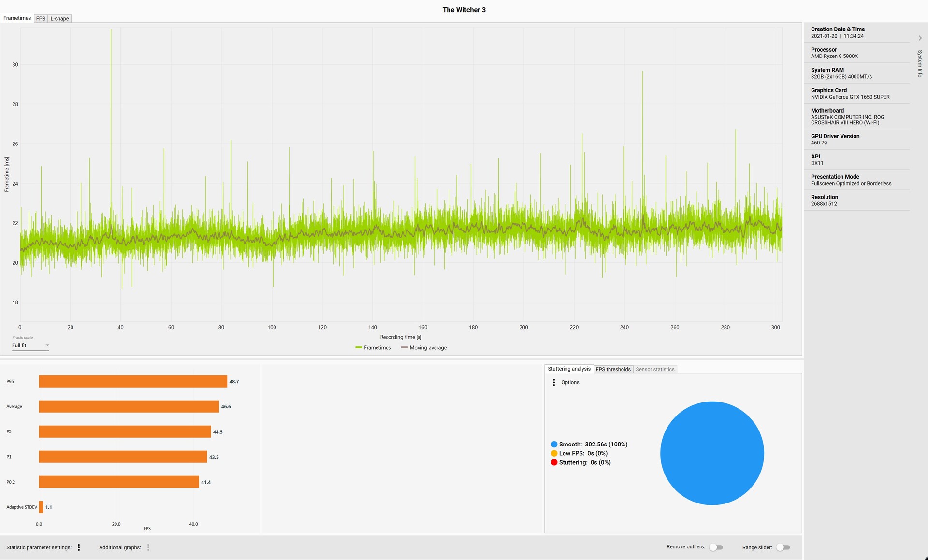Switch to the L-shape tab
The width and height of the screenshot is (928, 560).
59,19
